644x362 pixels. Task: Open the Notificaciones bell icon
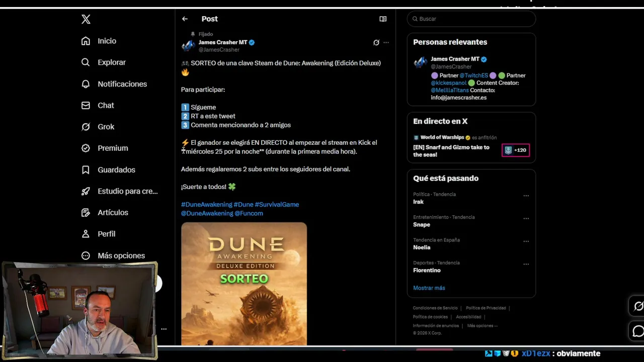[x=86, y=84]
